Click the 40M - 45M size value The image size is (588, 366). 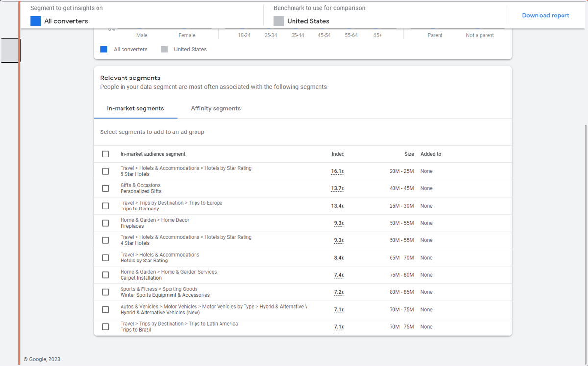(401, 188)
